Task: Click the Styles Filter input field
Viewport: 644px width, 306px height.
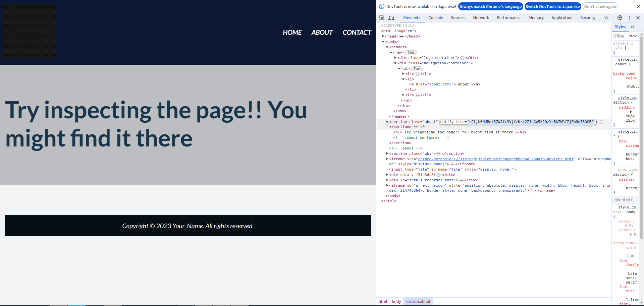Action: tap(619, 36)
